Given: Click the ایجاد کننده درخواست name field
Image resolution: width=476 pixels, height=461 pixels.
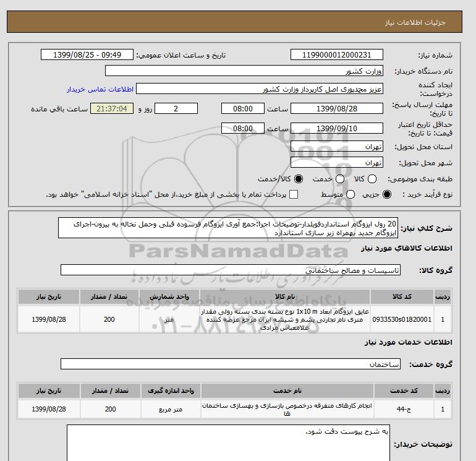Looking at the screenshot, I should (260, 88).
